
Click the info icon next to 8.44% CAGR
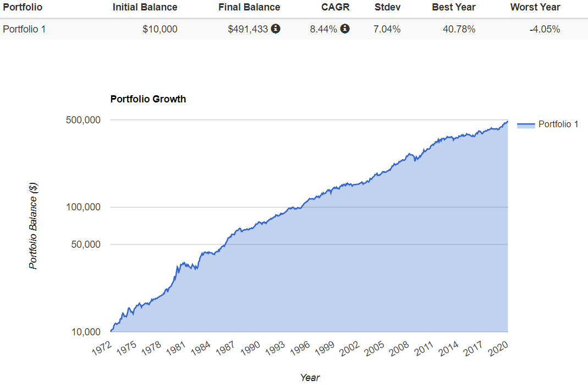click(345, 29)
